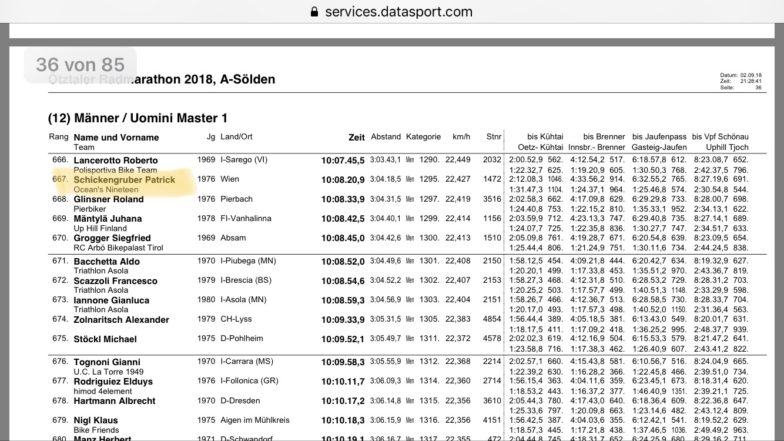The image size is (784, 441).
Task: Select finish time '10:07.45,5'
Action: [343, 160]
